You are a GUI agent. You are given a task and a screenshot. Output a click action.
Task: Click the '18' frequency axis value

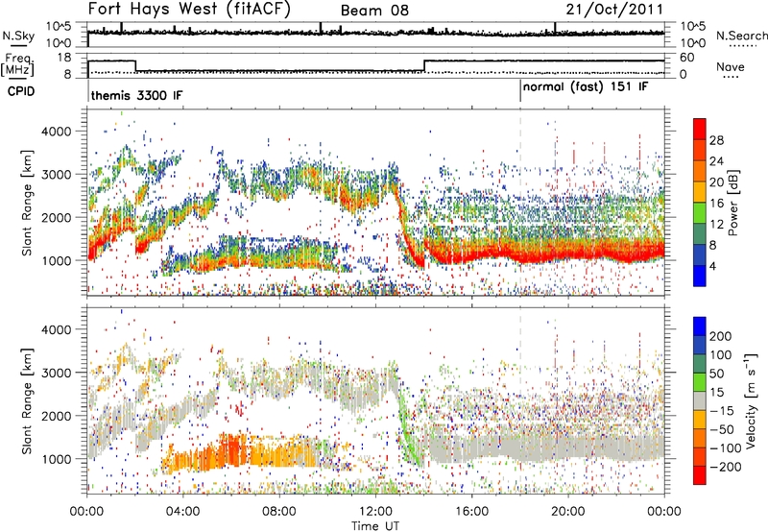pyautogui.click(x=63, y=58)
